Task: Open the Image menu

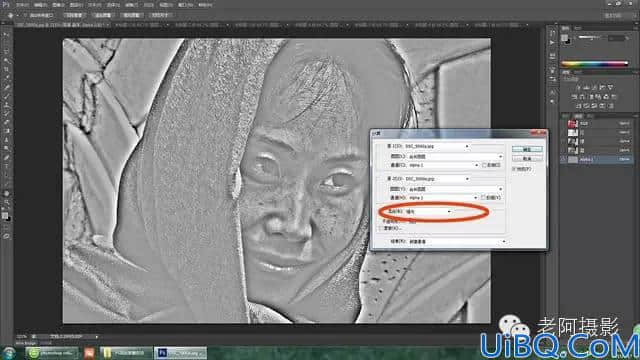Action: [x=58, y=5]
